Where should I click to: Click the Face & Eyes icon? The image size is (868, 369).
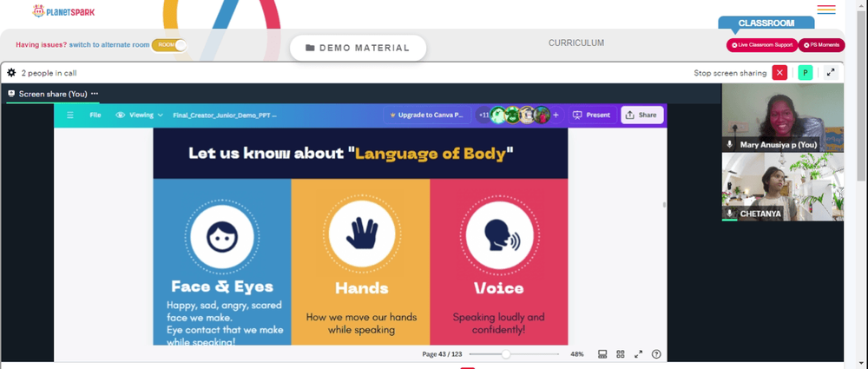point(222,237)
